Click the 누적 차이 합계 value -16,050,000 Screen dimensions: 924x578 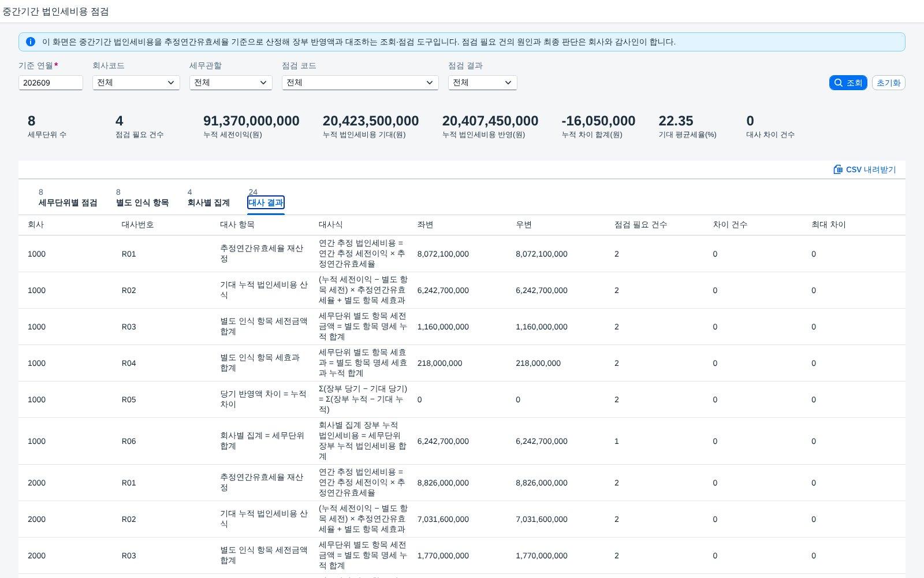(598, 121)
